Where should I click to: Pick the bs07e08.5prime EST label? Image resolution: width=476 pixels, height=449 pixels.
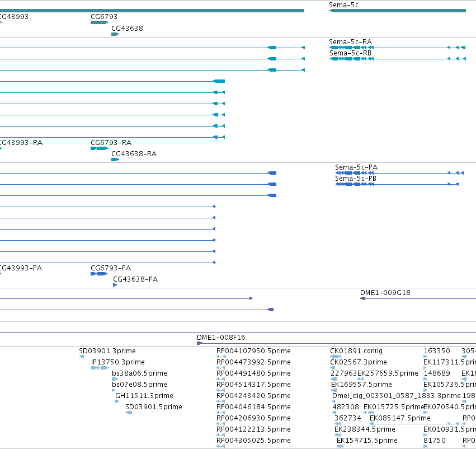tap(139, 385)
